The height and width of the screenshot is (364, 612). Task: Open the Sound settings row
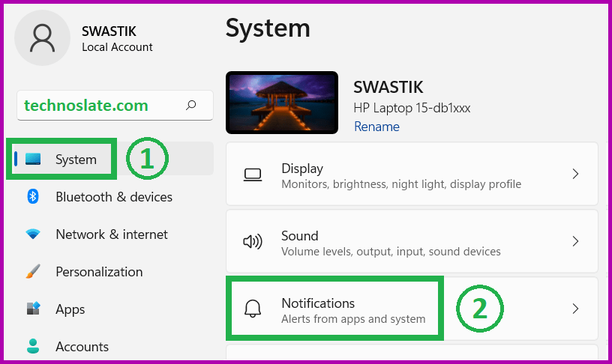pos(412,241)
